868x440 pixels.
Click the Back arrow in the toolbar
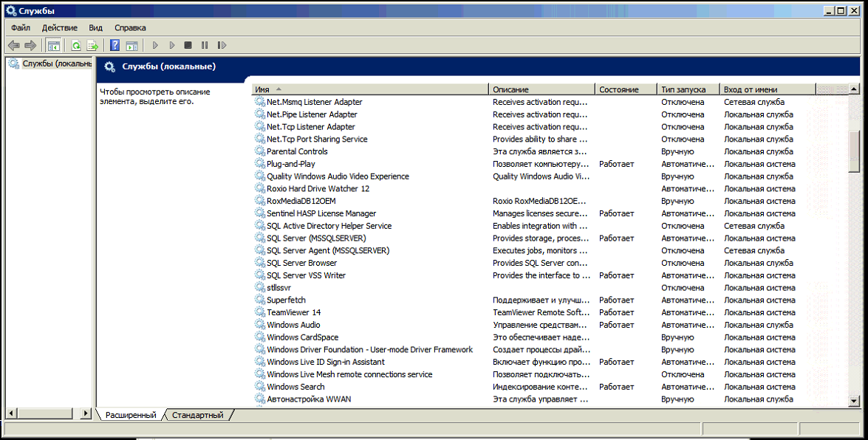point(13,46)
